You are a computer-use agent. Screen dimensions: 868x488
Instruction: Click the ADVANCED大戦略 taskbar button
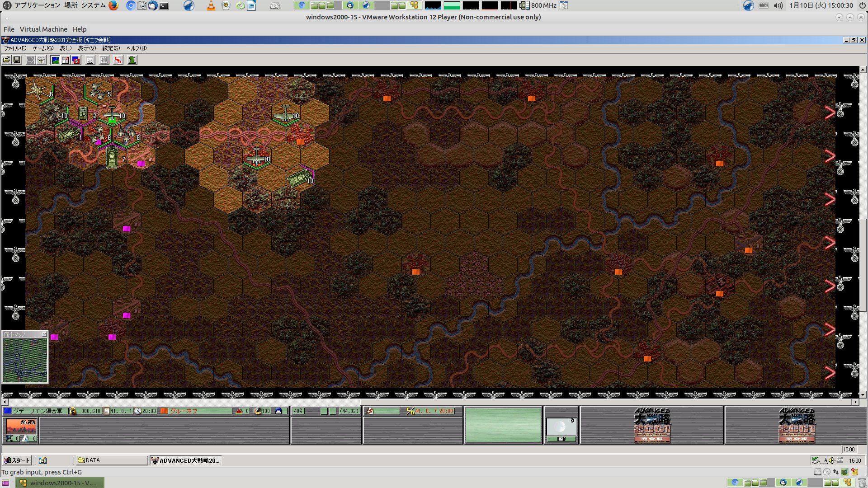pyautogui.click(x=186, y=460)
